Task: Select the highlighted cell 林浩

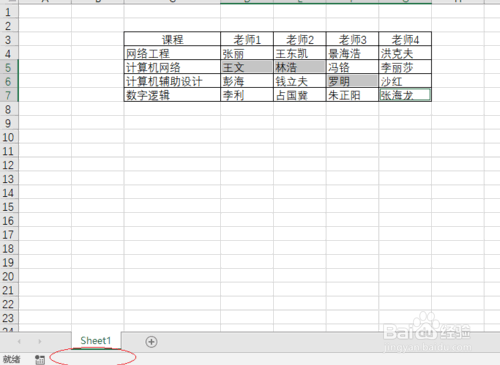Action: [x=300, y=67]
